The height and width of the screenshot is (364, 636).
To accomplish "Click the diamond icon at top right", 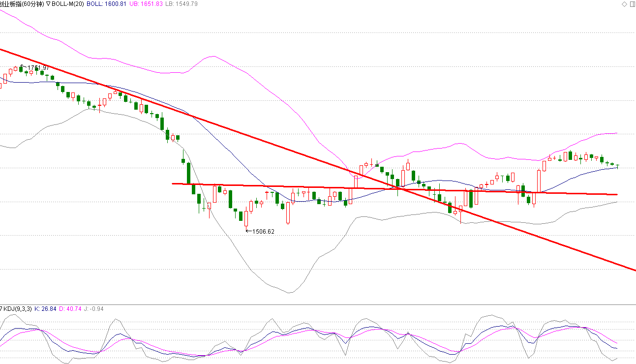I will coord(625,4).
